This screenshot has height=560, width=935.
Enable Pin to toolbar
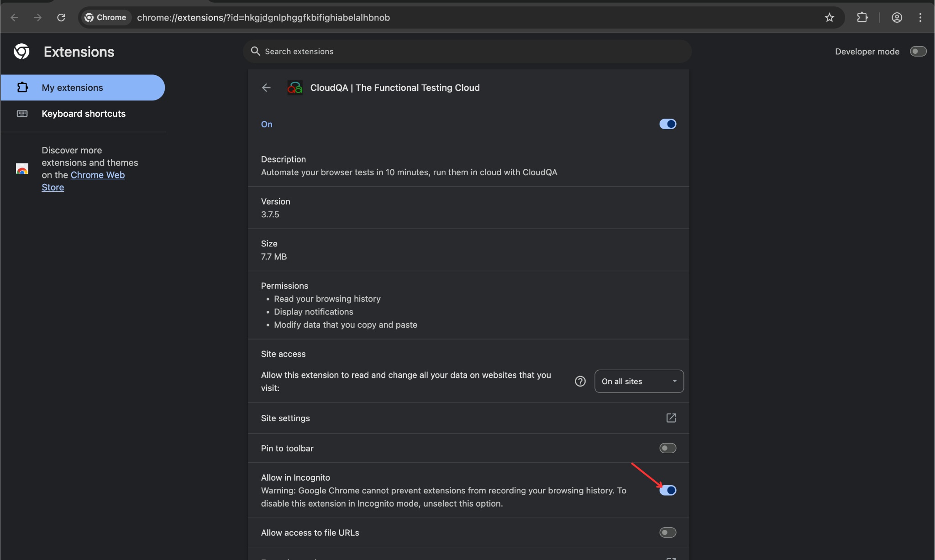tap(667, 448)
